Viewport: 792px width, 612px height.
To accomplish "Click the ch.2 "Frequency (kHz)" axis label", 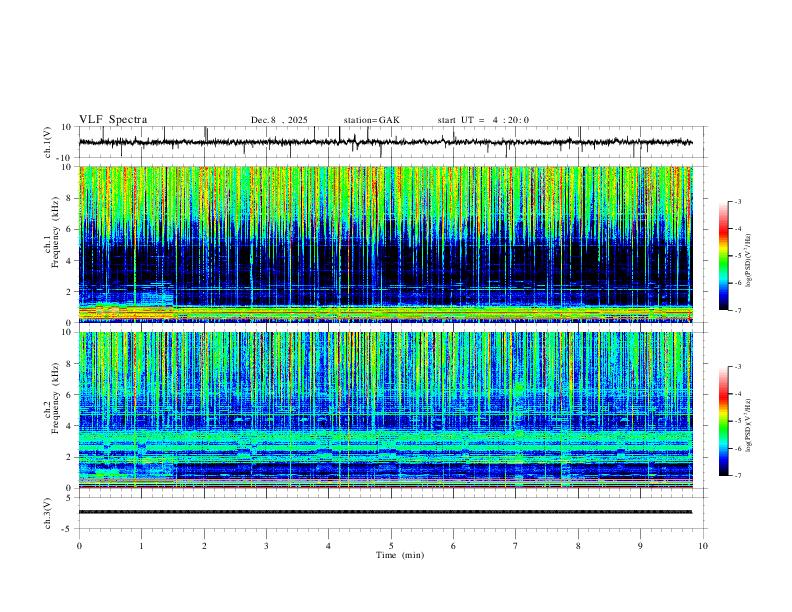I will pos(56,399).
